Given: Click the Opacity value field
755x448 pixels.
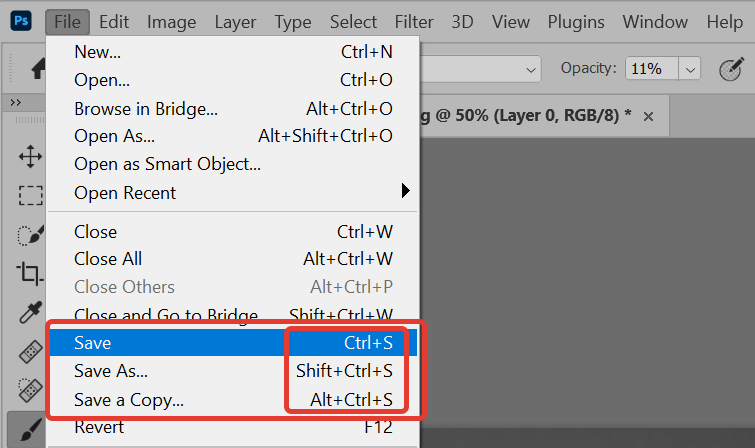Looking at the screenshot, I should [x=651, y=69].
